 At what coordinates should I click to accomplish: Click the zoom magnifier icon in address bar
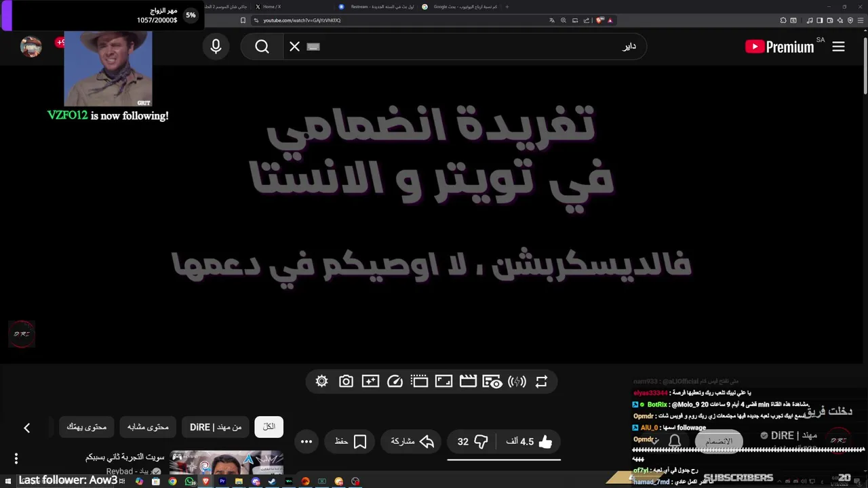click(564, 20)
